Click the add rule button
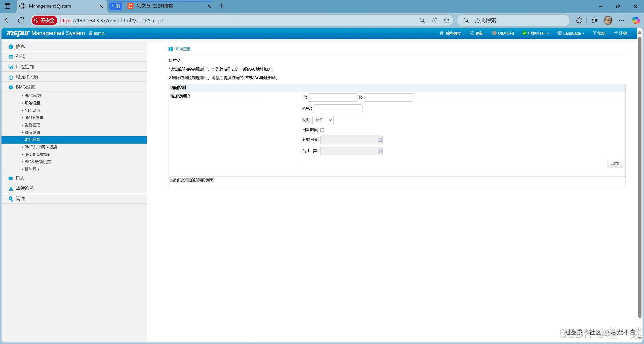644x344 pixels. click(615, 164)
